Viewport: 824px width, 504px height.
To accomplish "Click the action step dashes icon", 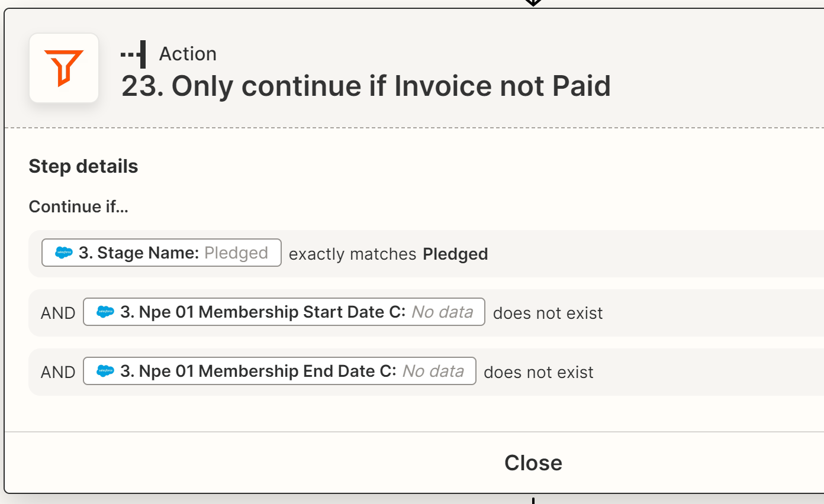I will [133, 54].
